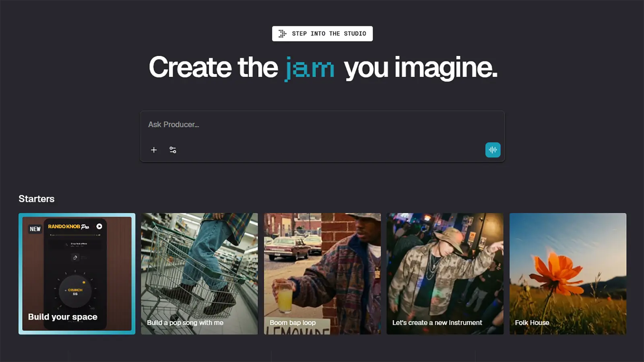Open Build a pop song with me starter
The height and width of the screenshot is (362, 644).
pyautogui.click(x=199, y=274)
